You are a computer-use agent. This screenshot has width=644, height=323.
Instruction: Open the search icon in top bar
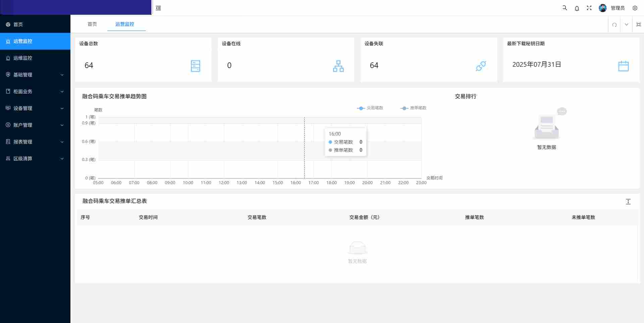[565, 8]
